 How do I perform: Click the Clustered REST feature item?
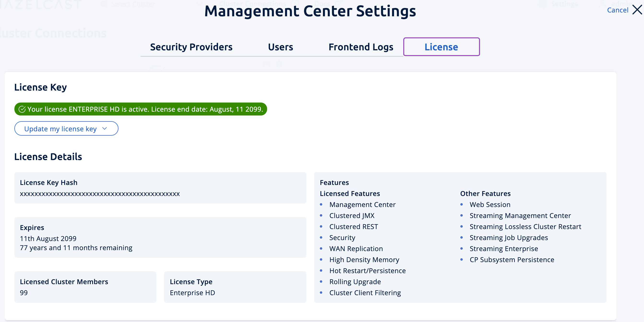(x=353, y=227)
